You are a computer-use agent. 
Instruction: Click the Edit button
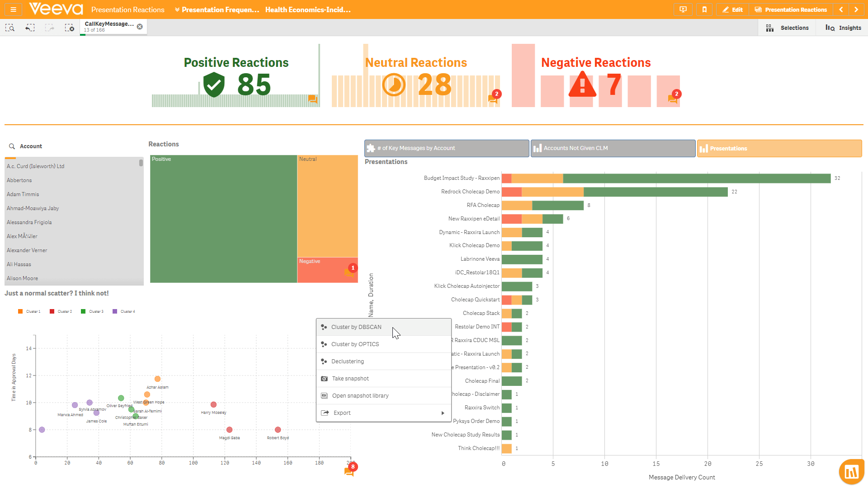[x=733, y=9]
